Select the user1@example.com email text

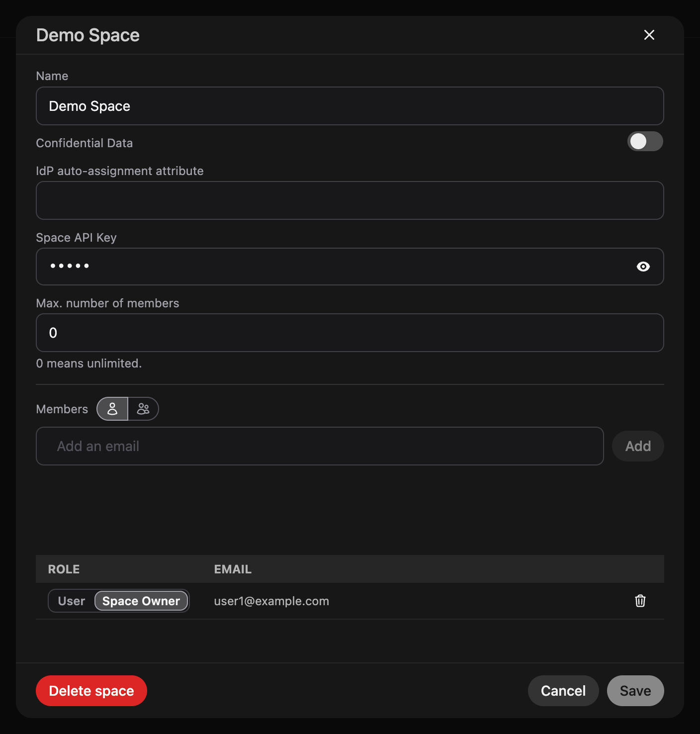pos(271,601)
